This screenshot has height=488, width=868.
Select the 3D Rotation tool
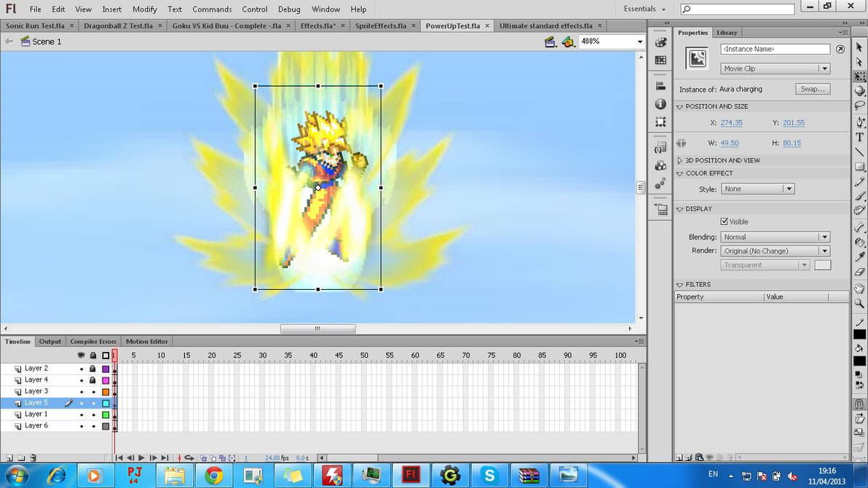click(x=859, y=91)
